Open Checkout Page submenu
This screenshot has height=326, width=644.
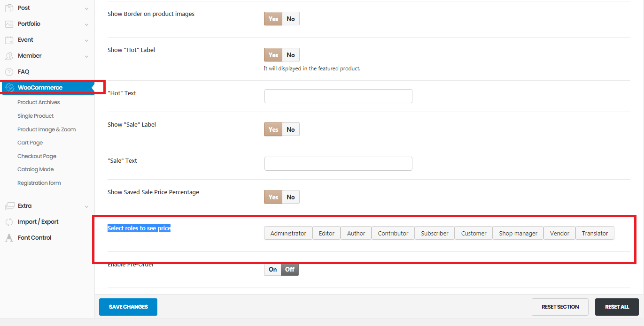pos(37,156)
